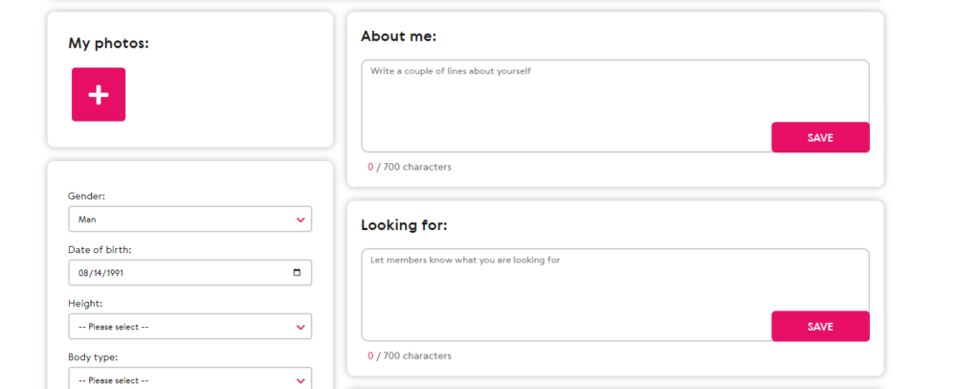Open the Gender dropdown showing Man
The image size is (980, 389).
coord(189,219)
